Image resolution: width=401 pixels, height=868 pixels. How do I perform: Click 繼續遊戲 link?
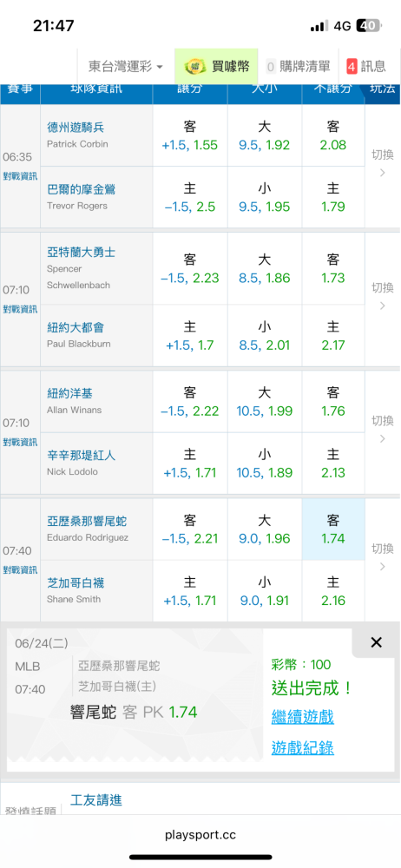click(x=302, y=718)
